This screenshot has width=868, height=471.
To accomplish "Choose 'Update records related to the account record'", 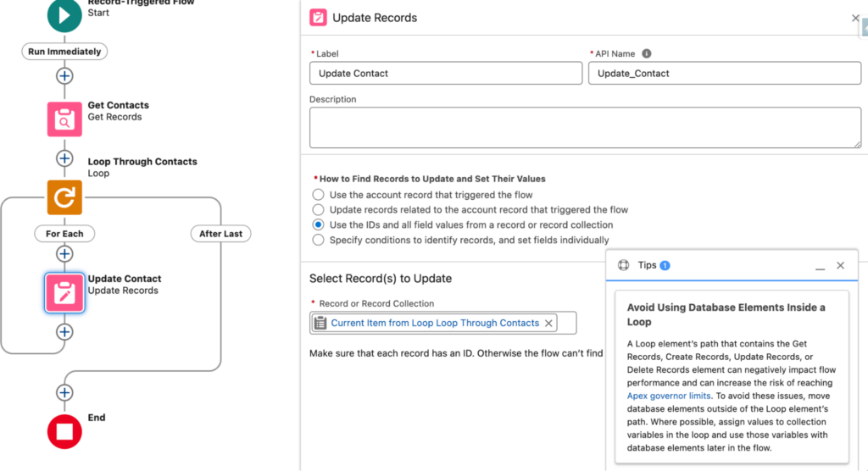I will click(318, 209).
